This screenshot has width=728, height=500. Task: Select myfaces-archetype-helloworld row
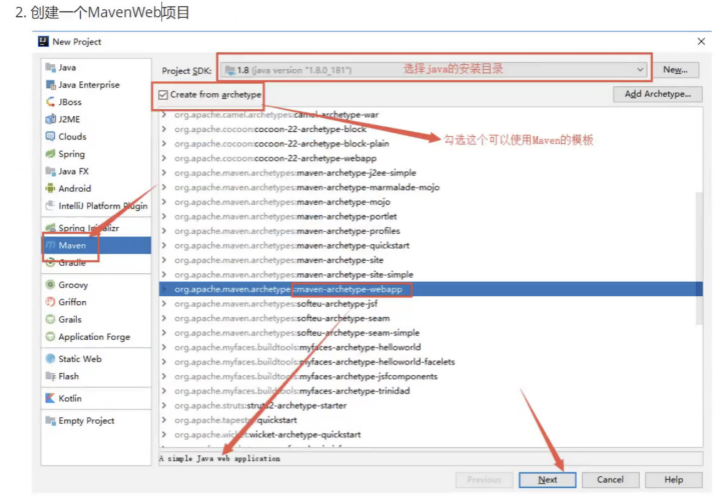click(430, 347)
